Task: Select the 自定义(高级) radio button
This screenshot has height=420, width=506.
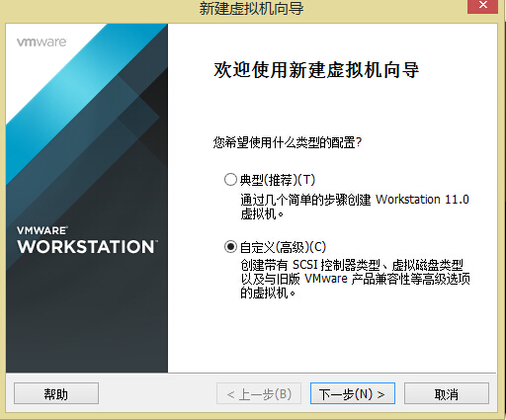Action: tap(230, 247)
